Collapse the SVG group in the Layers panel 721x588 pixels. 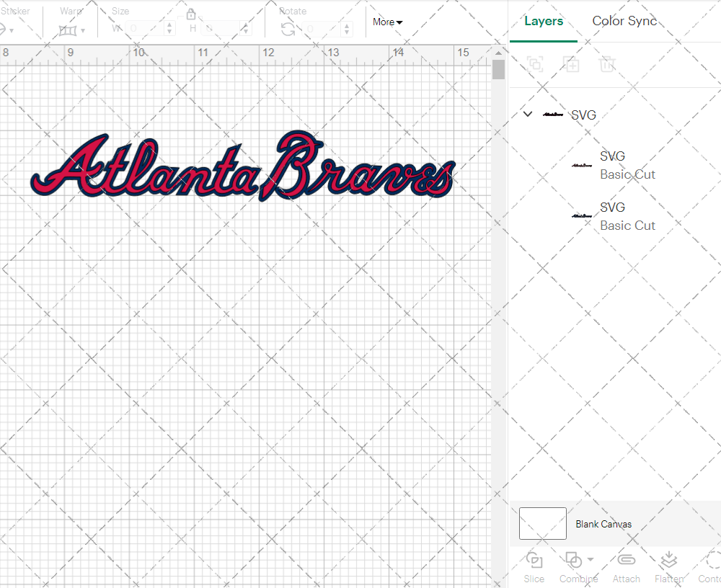click(x=527, y=114)
